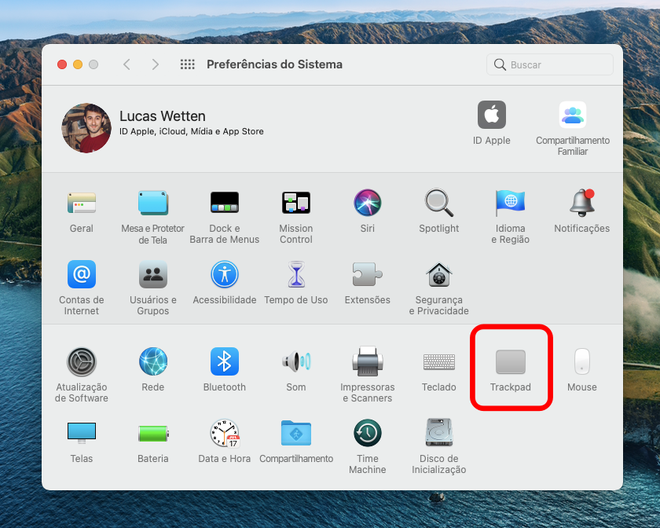This screenshot has width=660, height=528.
Task: Go back with the left chevron
Action: 127,64
